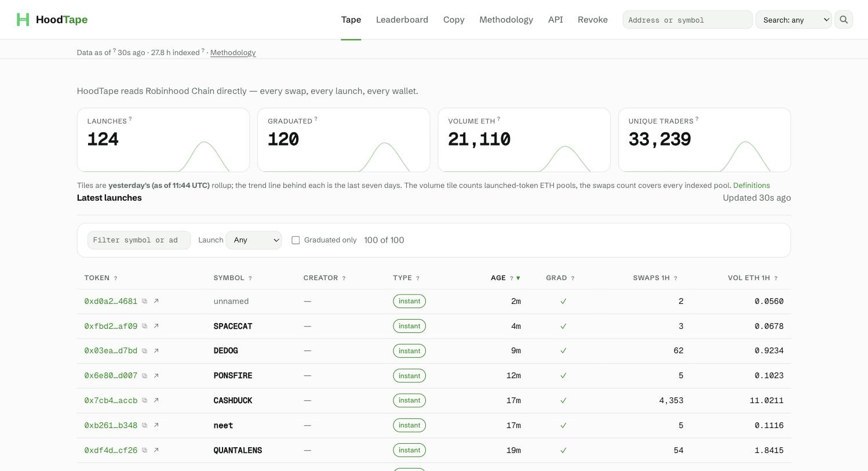Go to the Copy tab
Viewport: 868px width, 471px height.
[454, 20]
